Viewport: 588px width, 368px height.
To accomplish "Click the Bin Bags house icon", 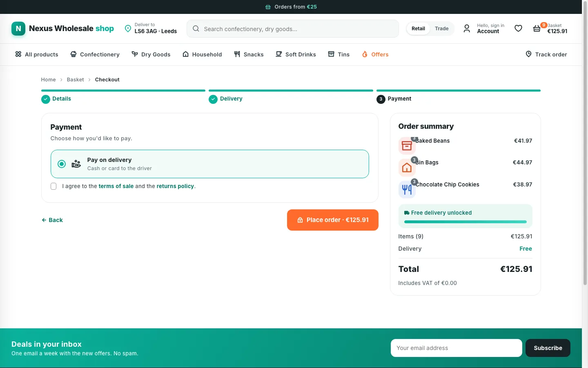I will click(x=407, y=167).
